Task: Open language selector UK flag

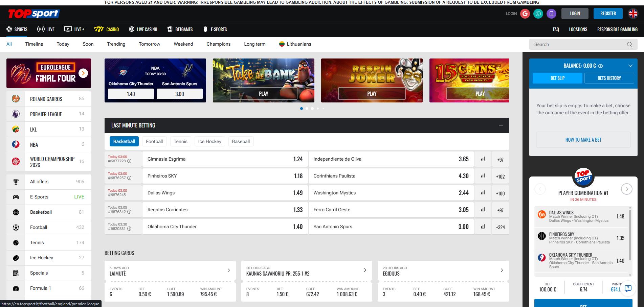Action: coord(633,14)
